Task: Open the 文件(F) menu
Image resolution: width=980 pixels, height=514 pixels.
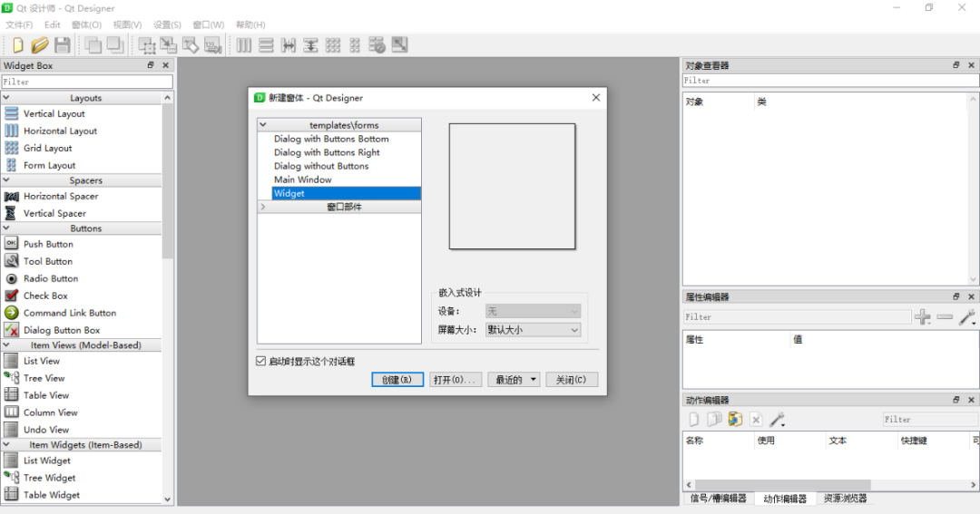Action: (19, 25)
